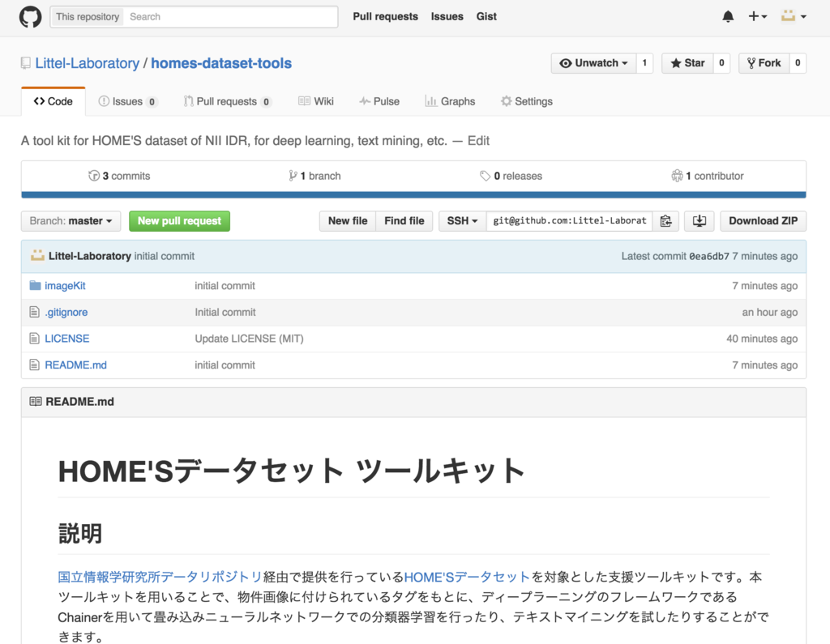
Task: Star this repository
Action: click(687, 63)
